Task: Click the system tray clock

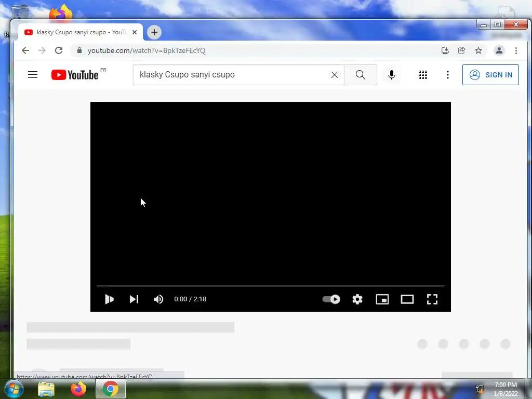Action: (506, 389)
